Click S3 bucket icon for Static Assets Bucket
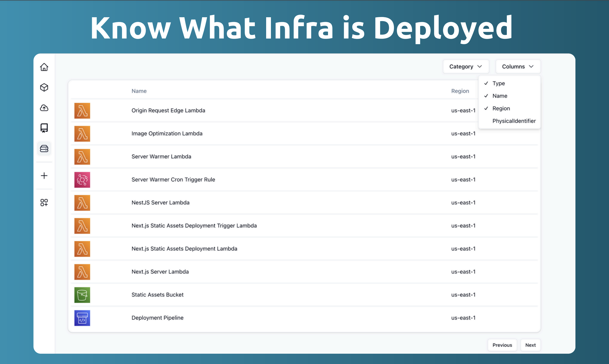This screenshot has width=609, height=364. [x=82, y=295]
